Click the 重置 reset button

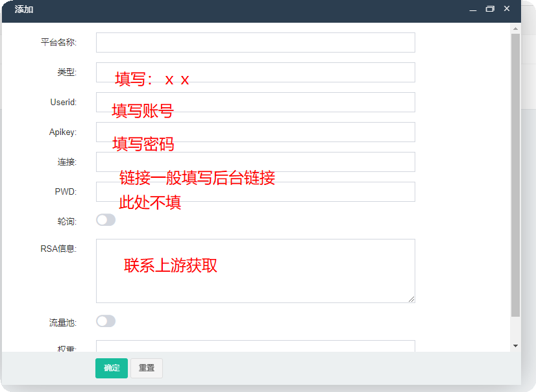[146, 368]
